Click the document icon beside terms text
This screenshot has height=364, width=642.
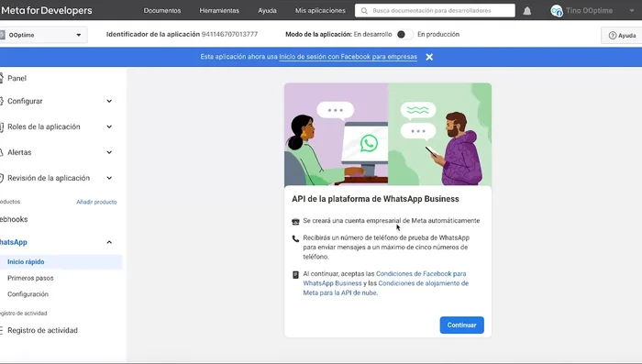(295, 275)
